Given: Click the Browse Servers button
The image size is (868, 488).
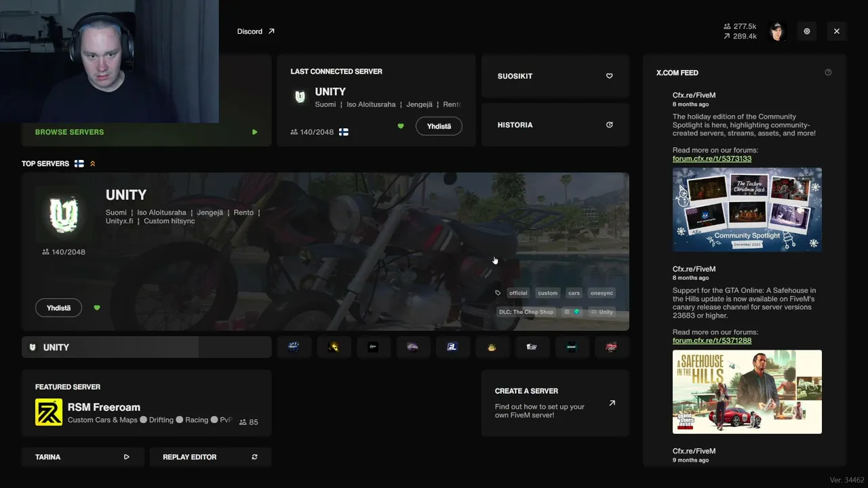Looking at the screenshot, I should (146, 132).
